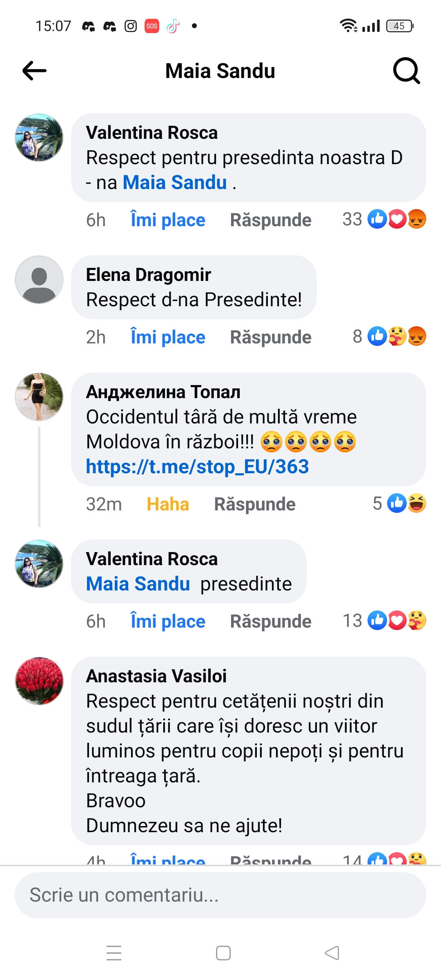Viewport: 441px width, 980px height.
Task: Reply to Анджелина Топал's comment
Action: 254,504
